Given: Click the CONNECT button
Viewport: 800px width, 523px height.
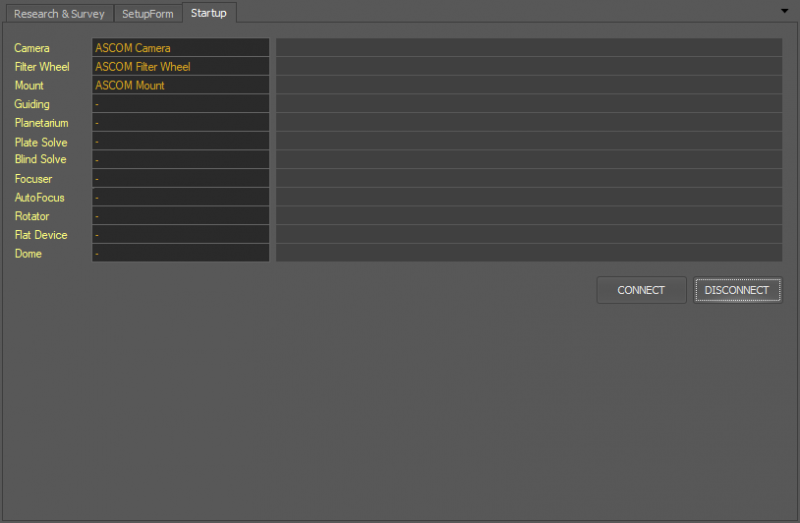Looking at the screenshot, I should 641,290.
